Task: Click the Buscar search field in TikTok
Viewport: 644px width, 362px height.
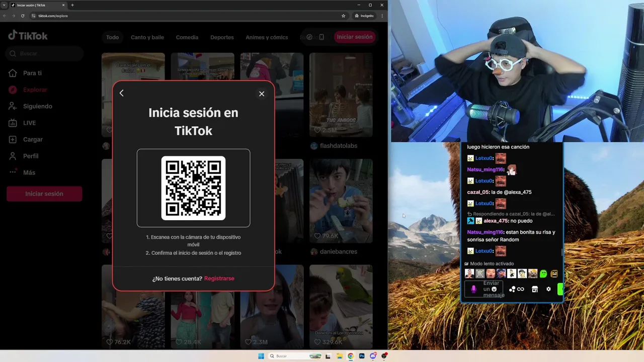Action: pos(45,53)
